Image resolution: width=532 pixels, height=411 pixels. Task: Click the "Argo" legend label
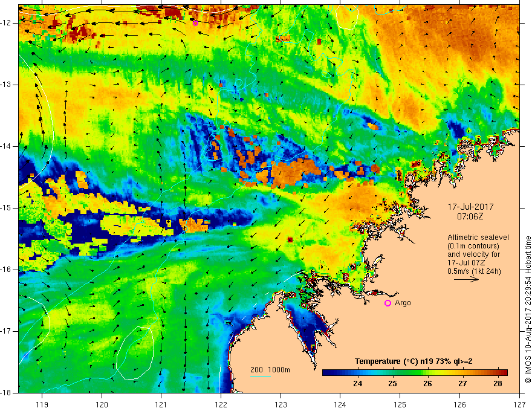pos(403,303)
